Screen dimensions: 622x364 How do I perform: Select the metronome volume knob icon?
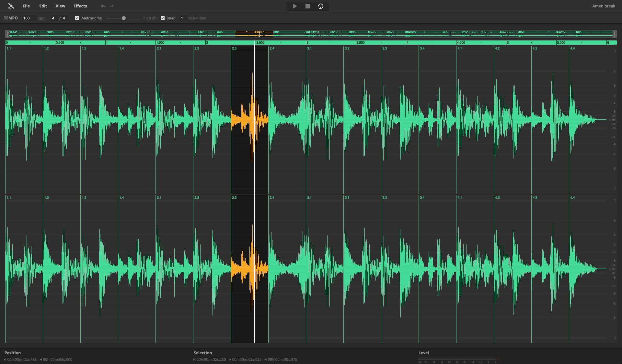click(124, 18)
